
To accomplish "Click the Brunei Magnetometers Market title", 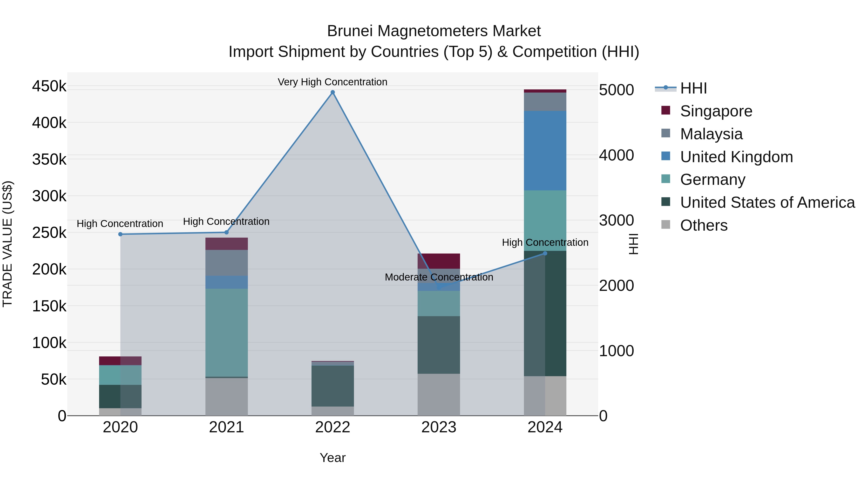I will click(434, 31).
